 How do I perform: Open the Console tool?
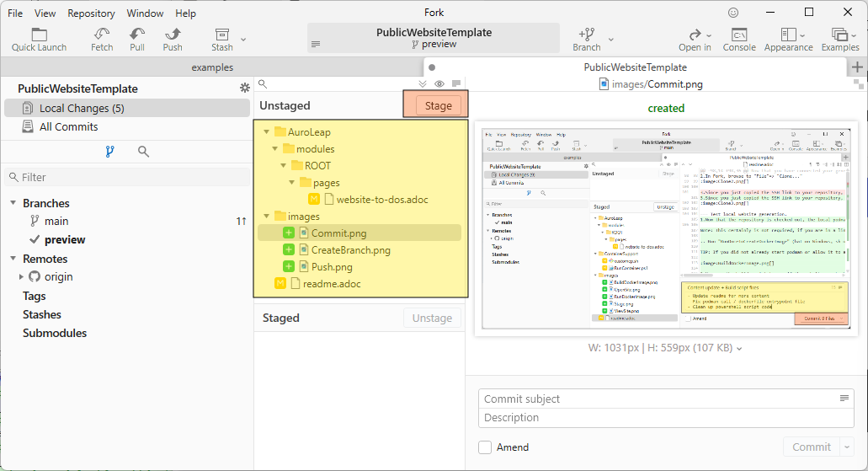tap(739, 35)
